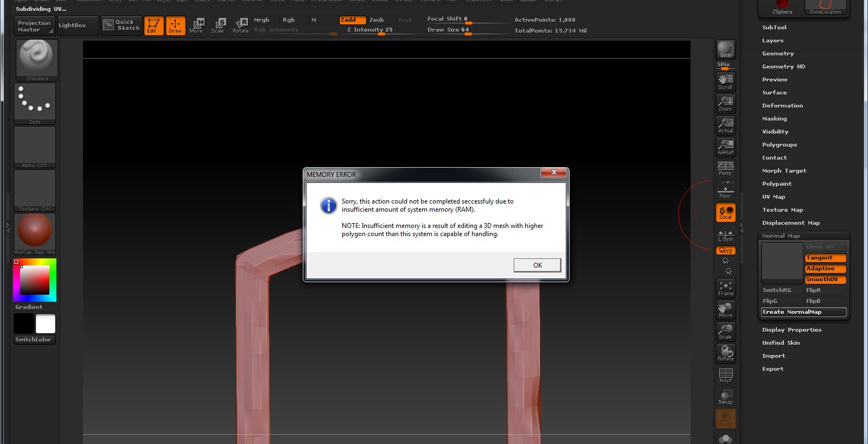The height and width of the screenshot is (444, 868).
Task: Click the Move view icon on right shelf
Action: [726, 310]
